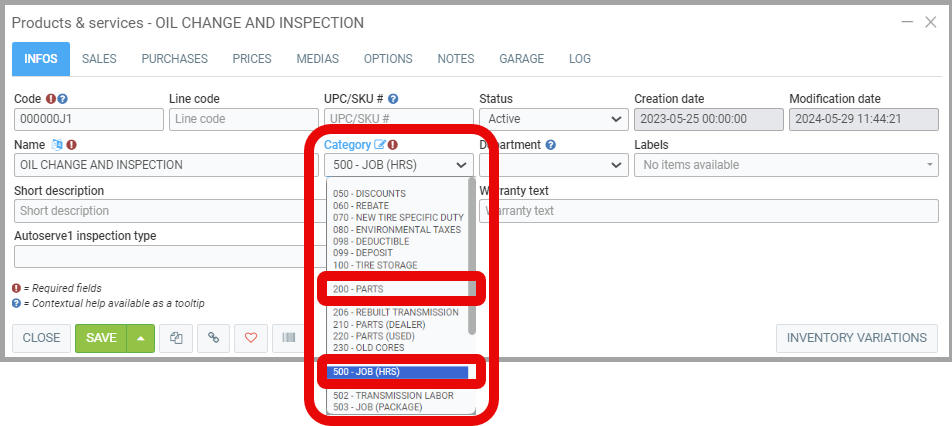Expand the Save button arrow options
The width and height of the screenshot is (952, 426).
[x=141, y=338]
